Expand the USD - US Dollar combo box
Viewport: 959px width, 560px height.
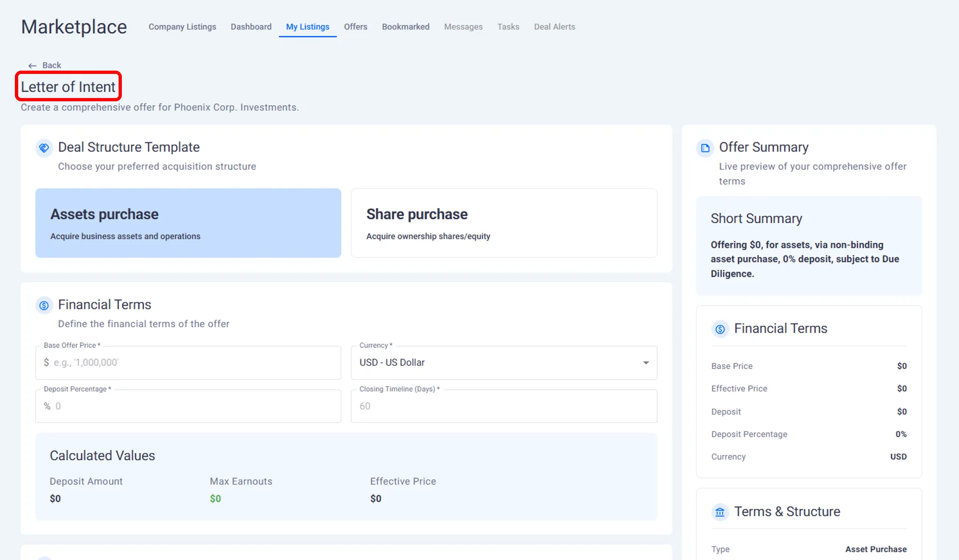[x=493, y=362]
